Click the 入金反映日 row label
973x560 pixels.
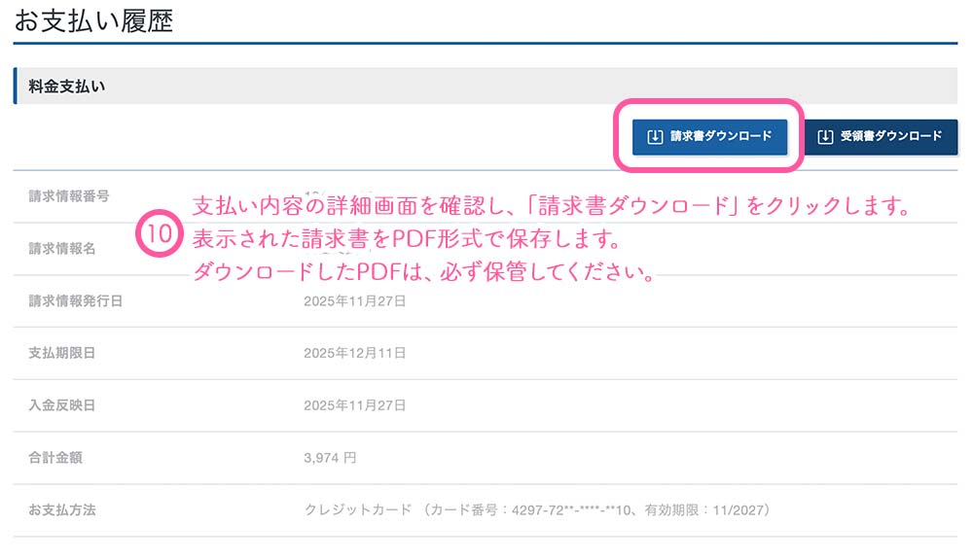tap(62, 405)
